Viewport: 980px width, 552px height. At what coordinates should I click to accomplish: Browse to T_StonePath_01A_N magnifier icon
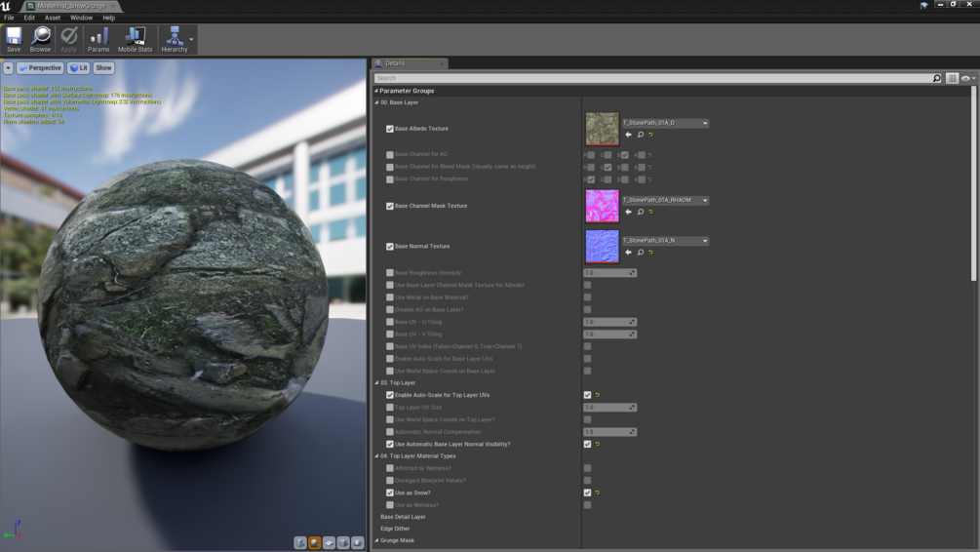pyautogui.click(x=640, y=253)
